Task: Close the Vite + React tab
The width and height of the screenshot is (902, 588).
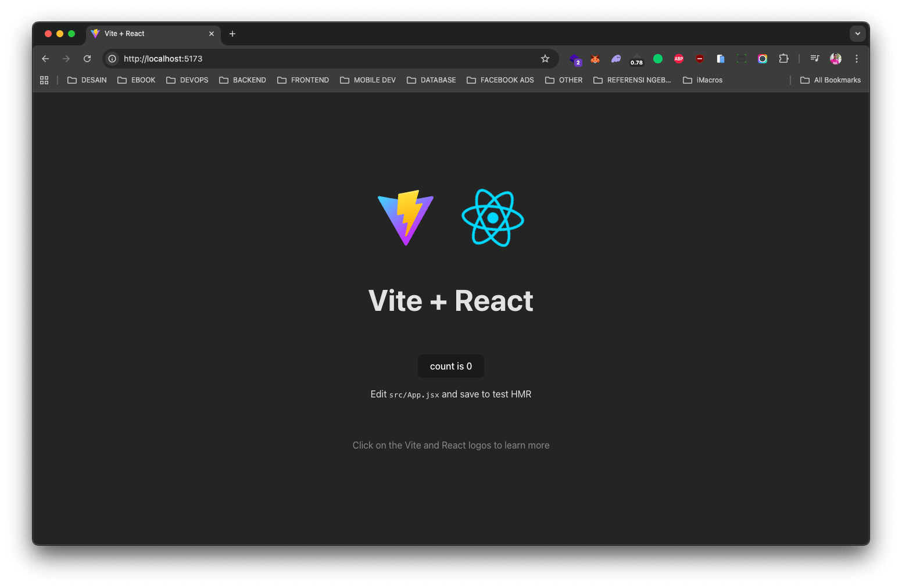Action: [x=212, y=34]
